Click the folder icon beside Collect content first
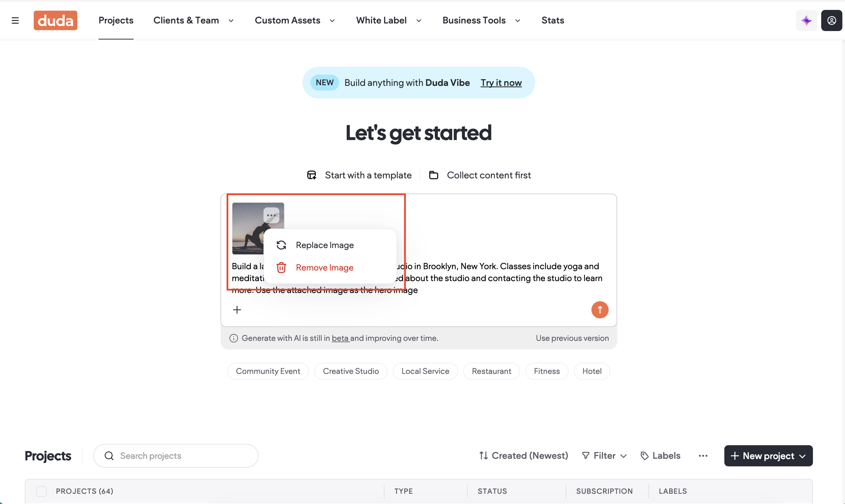845x504 pixels. (433, 175)
